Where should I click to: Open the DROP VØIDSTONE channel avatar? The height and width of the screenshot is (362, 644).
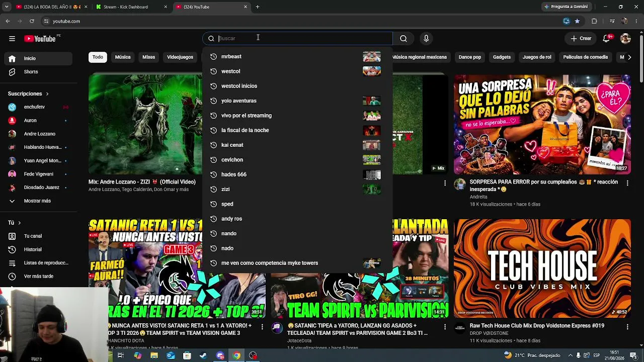(460, 328)
